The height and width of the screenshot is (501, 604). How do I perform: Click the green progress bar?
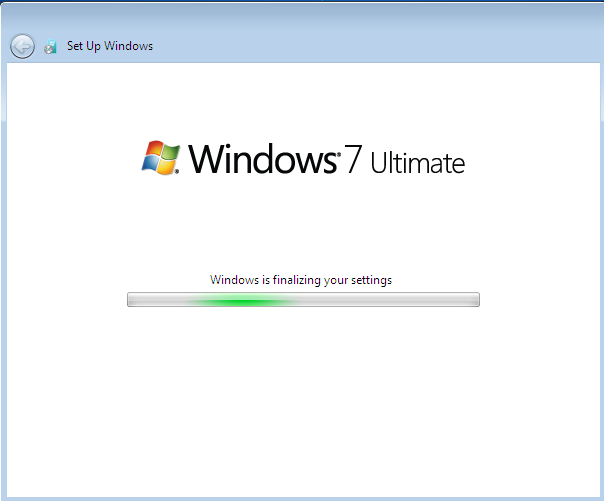(304, 300)
